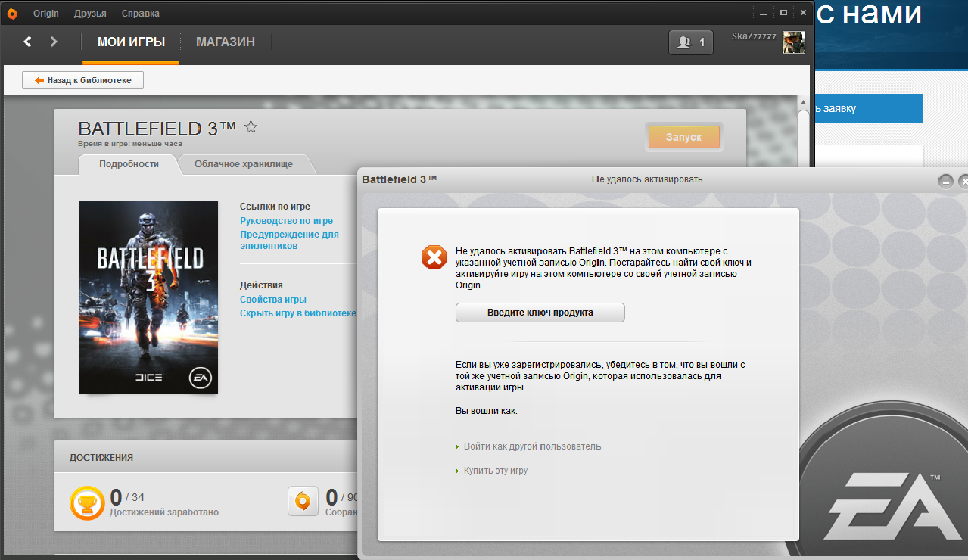Image resolution: width=968 pixels, height=560 pixels.
Task: Click the BATTLEFIELD 3 game title
Action: pyautogui.click(x=157, y=128)
